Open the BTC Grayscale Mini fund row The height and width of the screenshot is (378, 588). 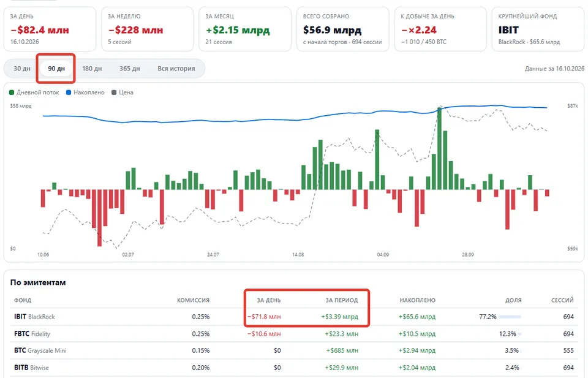point(294,350)
